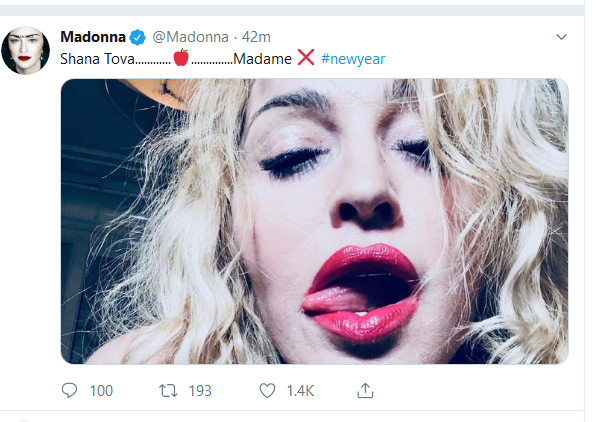
Task: Expand the tweet options chevron
Action: pos(561,37)
